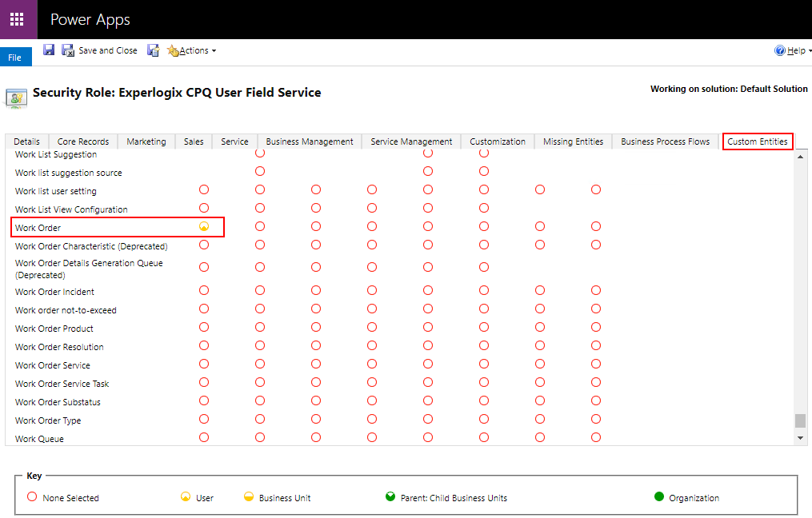Open the Help dropdown menu
Screen dimensions: 812x518
tap(792, 50)
